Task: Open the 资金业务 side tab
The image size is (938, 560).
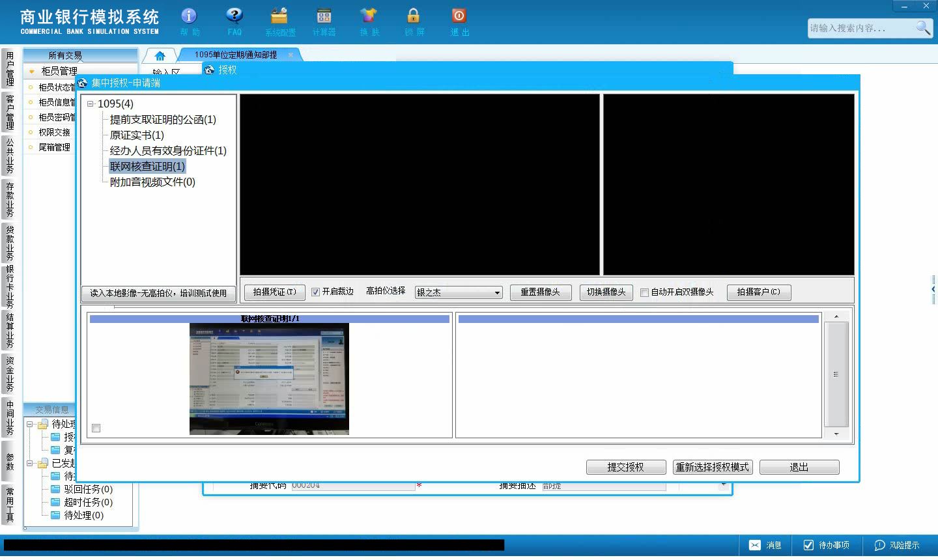Action: coord(9,374)
